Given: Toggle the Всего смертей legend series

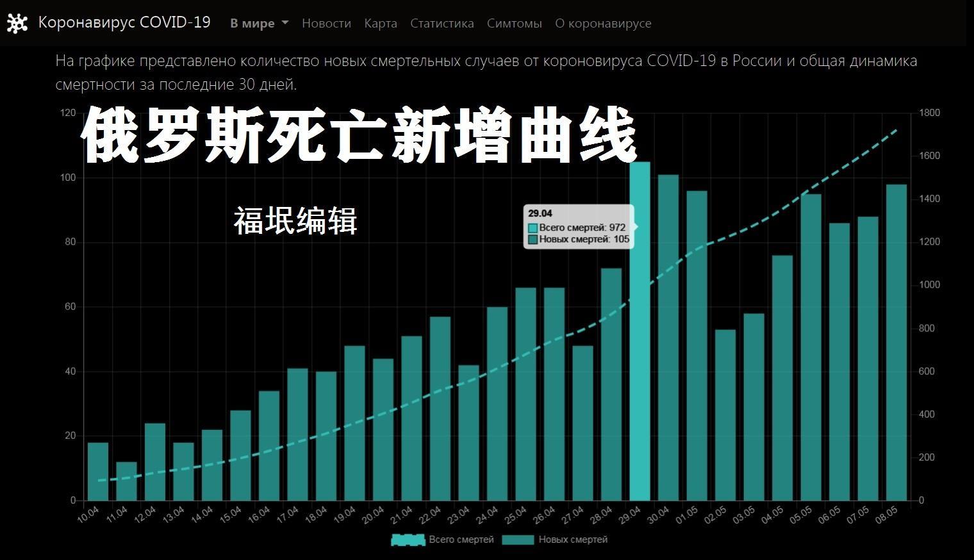Looking at the screenshot, I should tap(461, 539).
